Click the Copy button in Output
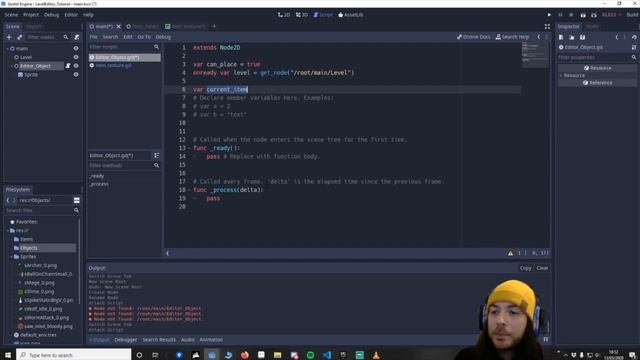The height and width of the screenshot is (360, 640). pyautogui.click(x=525, y=268)
